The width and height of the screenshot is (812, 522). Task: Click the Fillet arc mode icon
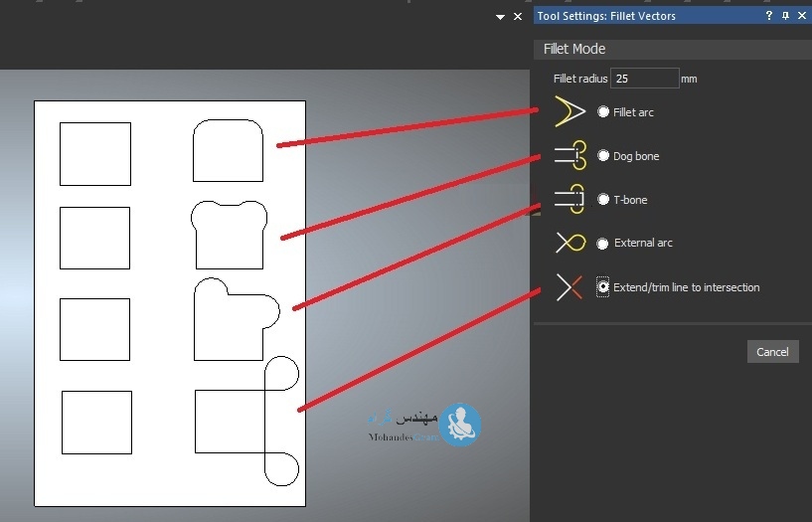(x=569, y=112)
